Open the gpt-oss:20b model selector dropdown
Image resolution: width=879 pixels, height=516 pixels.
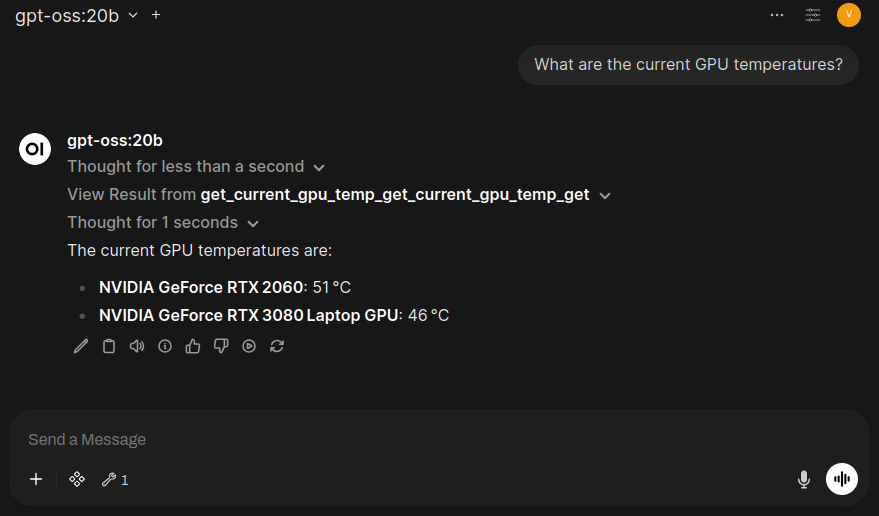[x=76, y=15]
